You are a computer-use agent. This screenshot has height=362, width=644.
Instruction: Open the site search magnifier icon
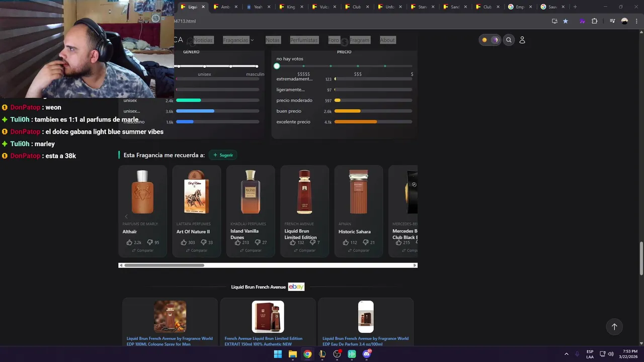pyautogui.click(x=509, y=40)
